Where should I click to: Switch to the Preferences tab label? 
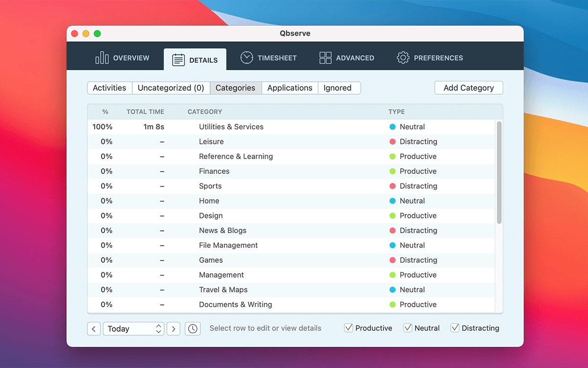(439, 58)
